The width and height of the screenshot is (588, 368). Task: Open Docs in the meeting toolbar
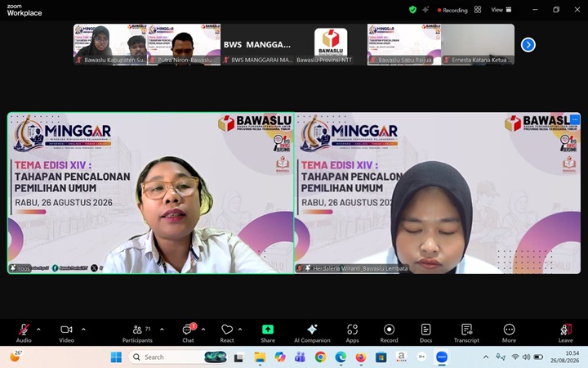[425, 333]
